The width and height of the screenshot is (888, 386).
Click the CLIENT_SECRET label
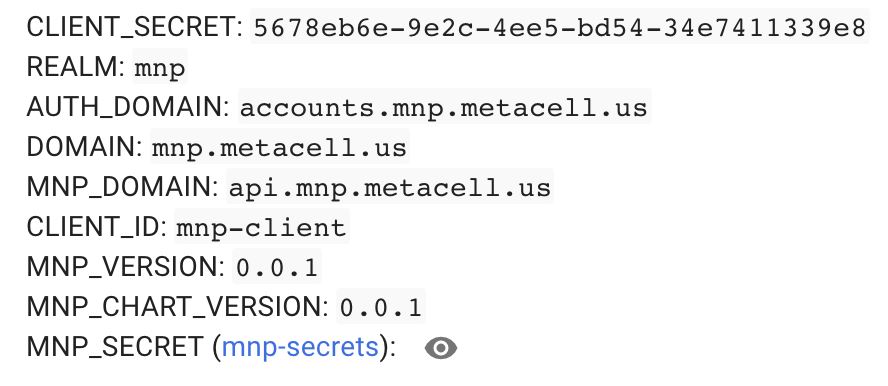[x=135, y=27]
